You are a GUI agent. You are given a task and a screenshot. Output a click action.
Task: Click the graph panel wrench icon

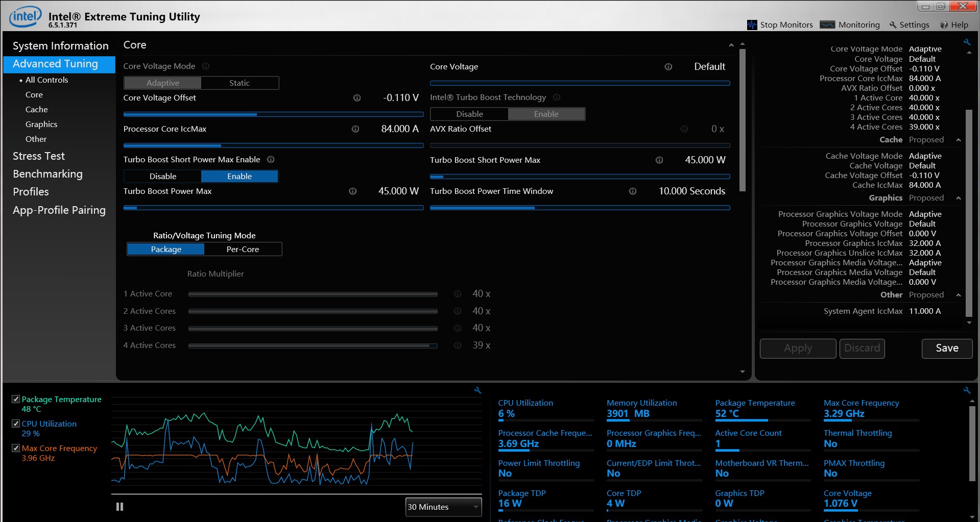pyautogui.click(x=477, y=390)
